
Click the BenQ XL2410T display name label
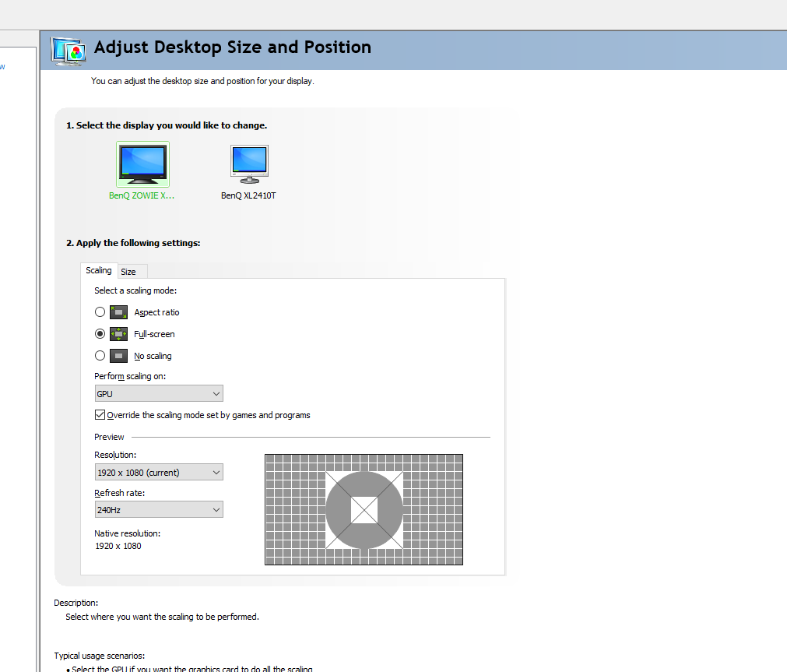(248, 195)
